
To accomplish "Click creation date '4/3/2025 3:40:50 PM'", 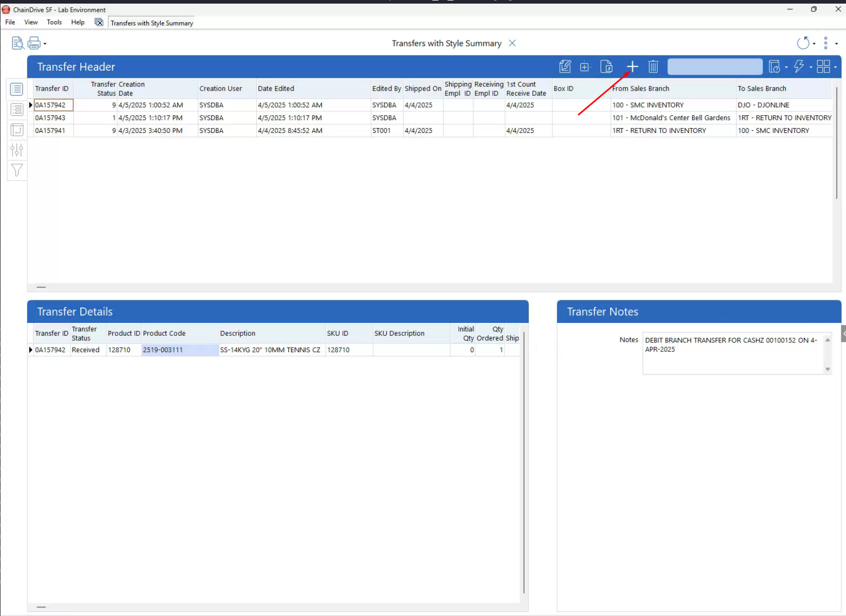I will (x=158, y=131).
